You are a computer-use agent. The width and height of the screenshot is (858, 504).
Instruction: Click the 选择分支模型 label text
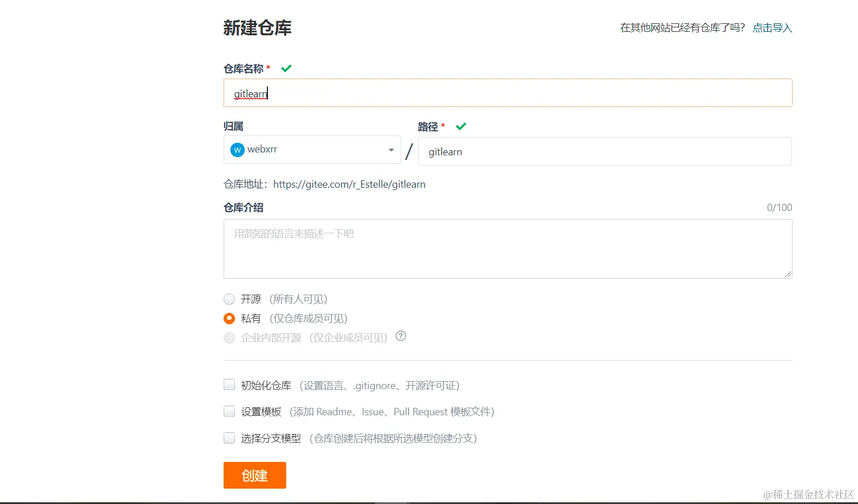(271, 439)
